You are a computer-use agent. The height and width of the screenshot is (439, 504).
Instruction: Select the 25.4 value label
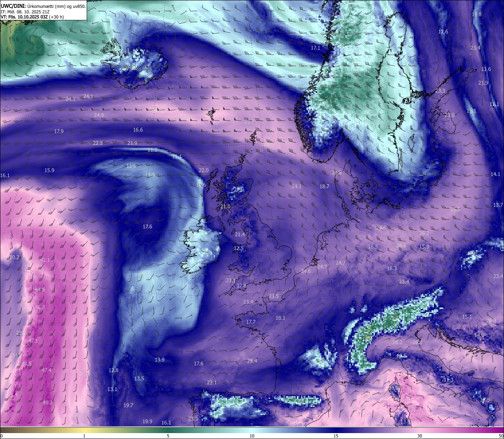pyautogui.click(x=252, y=361)
